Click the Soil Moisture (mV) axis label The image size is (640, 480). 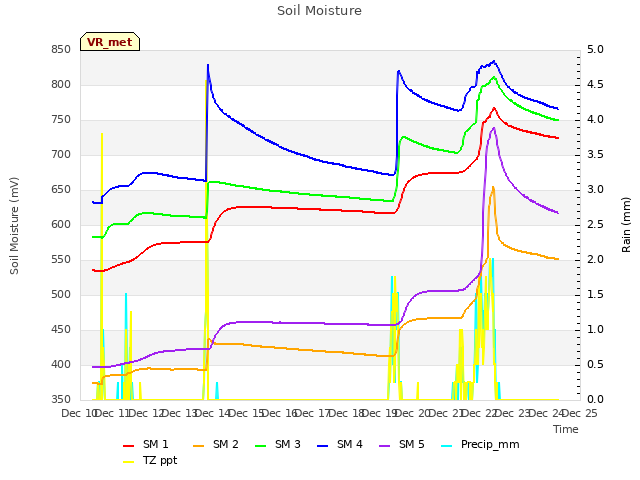pyautogui.click(x=14, y=226)
